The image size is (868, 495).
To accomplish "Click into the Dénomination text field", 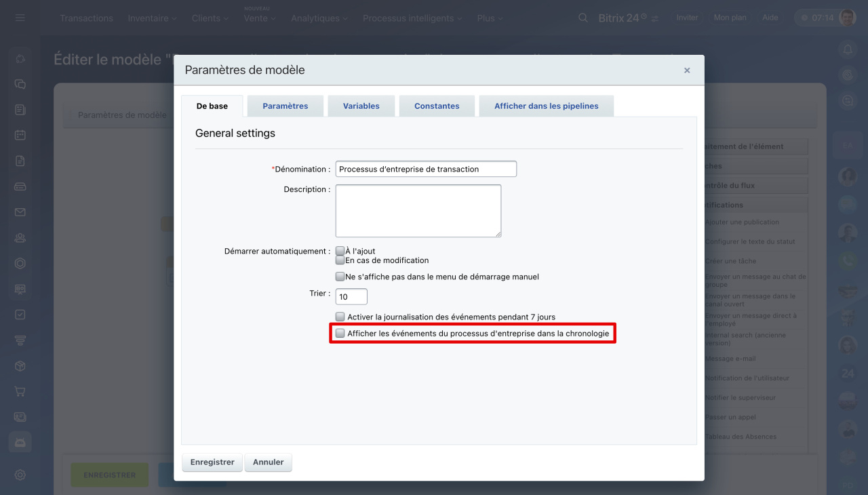I will coord(426,169).
